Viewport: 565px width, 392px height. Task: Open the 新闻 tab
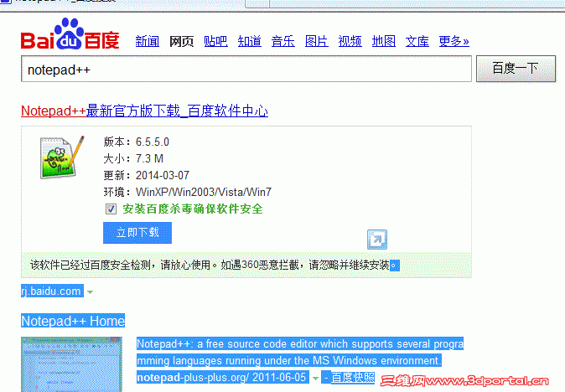tap(147, 41)
